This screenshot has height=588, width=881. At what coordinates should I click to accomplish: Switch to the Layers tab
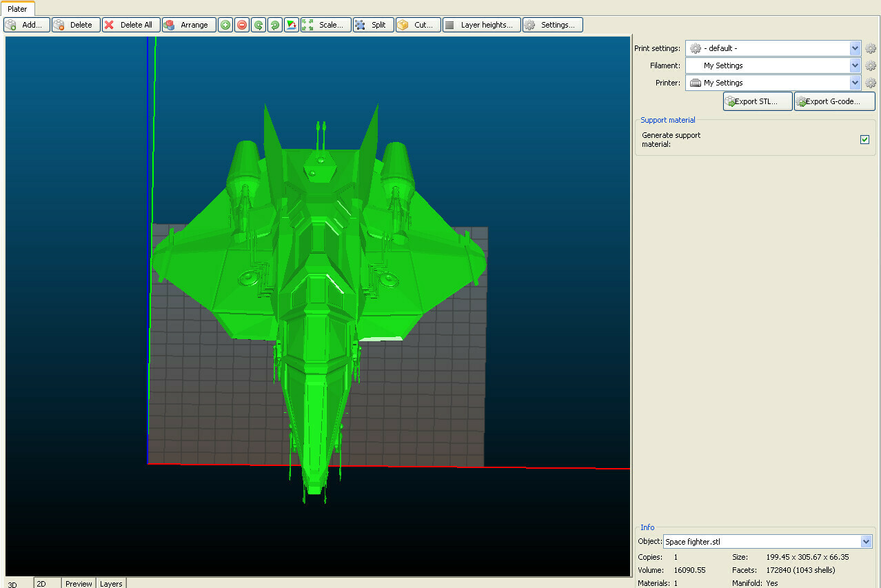(x=110, y=583)
